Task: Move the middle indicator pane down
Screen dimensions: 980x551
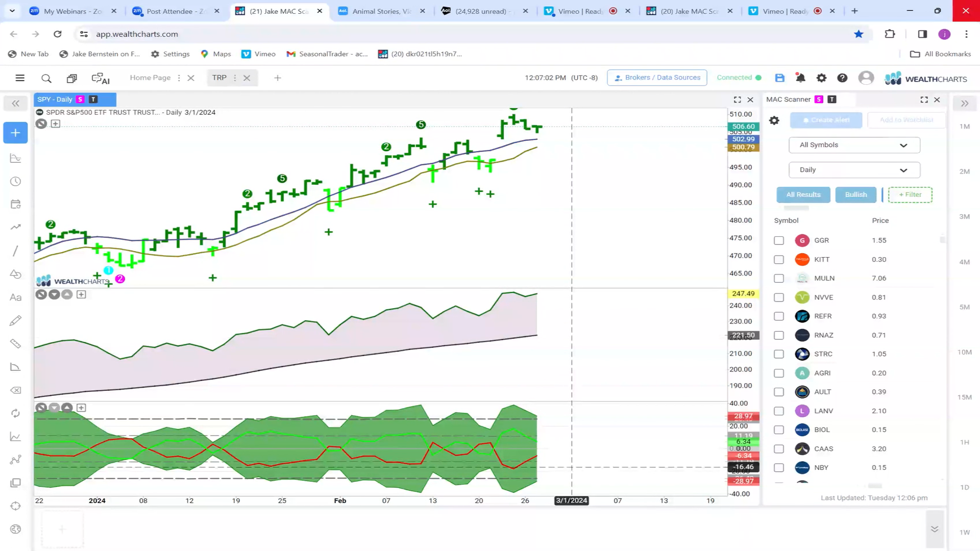Action: coord(54,294)
